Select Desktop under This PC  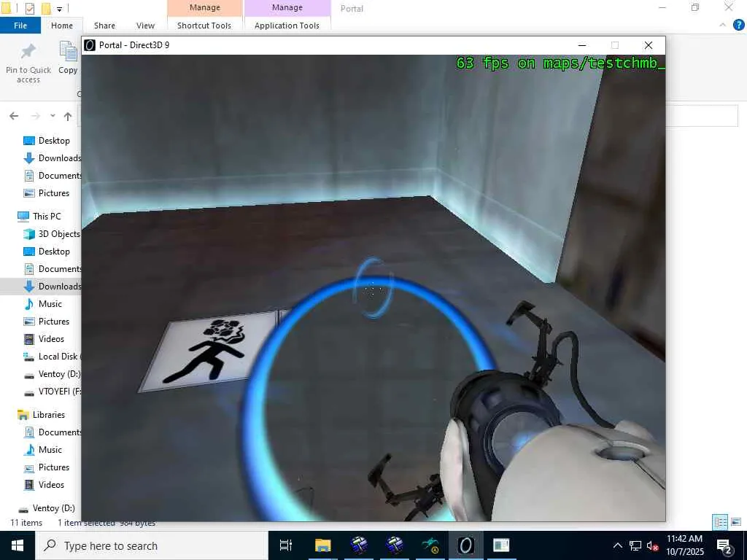[x=47, y=252]
